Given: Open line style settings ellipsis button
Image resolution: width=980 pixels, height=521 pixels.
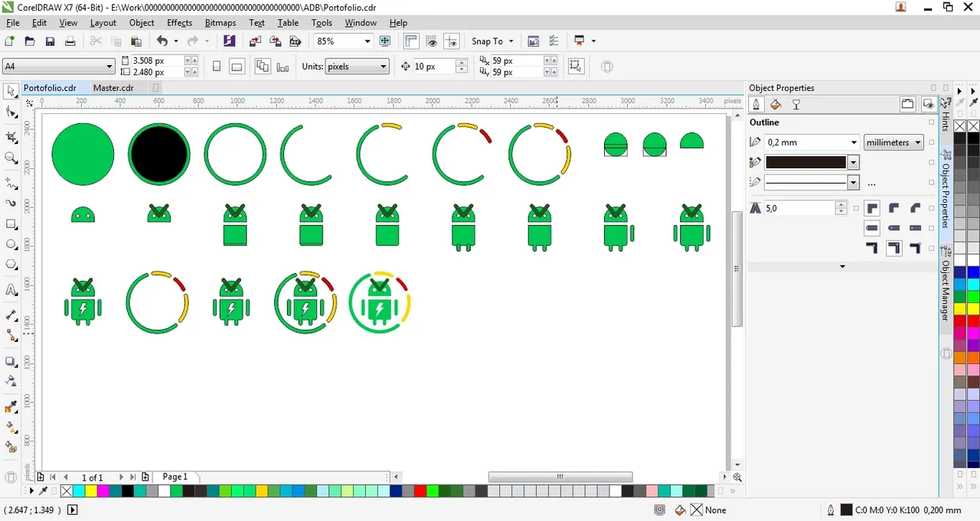Looking at the screenshot, I should coord(871,184).
